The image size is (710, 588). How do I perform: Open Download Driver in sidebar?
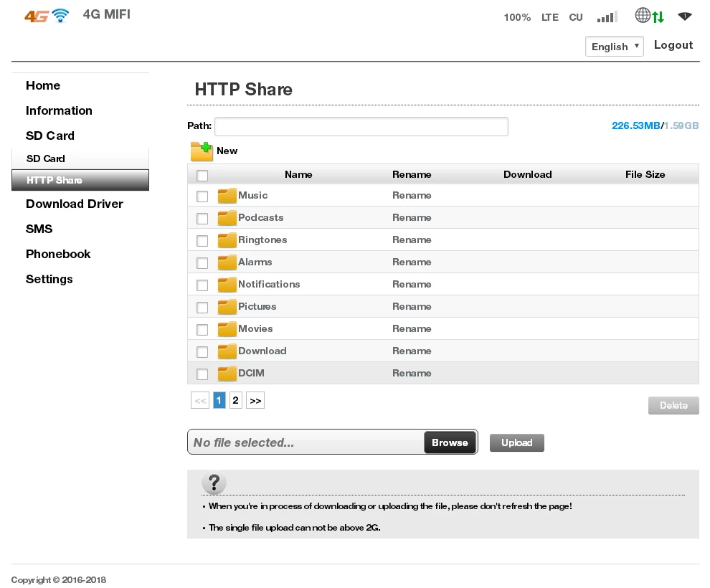(x=75, y=204)
